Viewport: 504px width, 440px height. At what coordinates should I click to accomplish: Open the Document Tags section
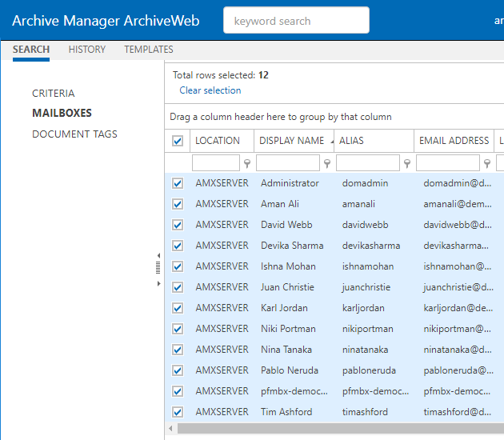(x=74, y=134)
